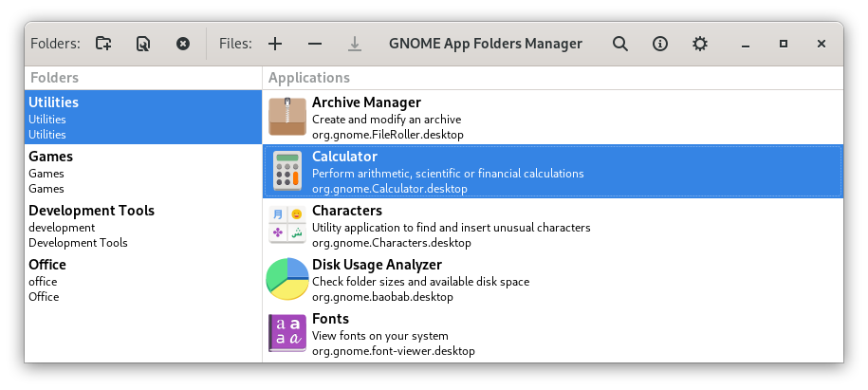Click the Calculator app icon
Viewport: 868px width, 390px height.
287,171
